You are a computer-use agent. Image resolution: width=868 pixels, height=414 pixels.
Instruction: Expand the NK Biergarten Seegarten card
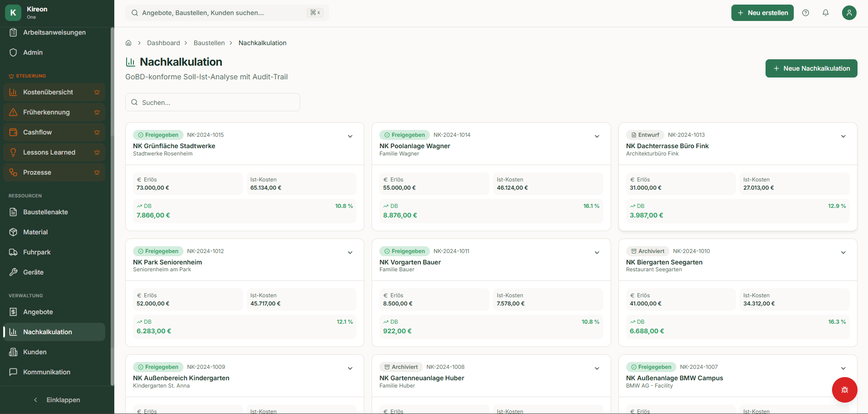coord(843,253)
